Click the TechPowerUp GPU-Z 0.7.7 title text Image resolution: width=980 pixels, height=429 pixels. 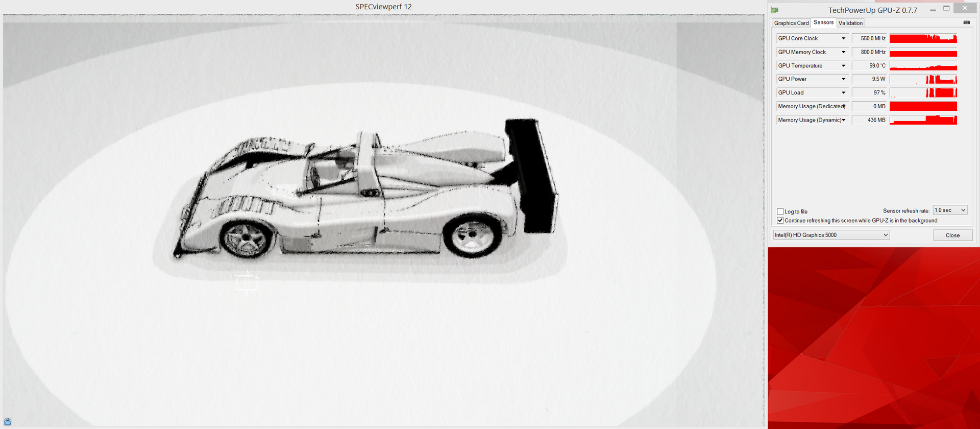[873, 10]
